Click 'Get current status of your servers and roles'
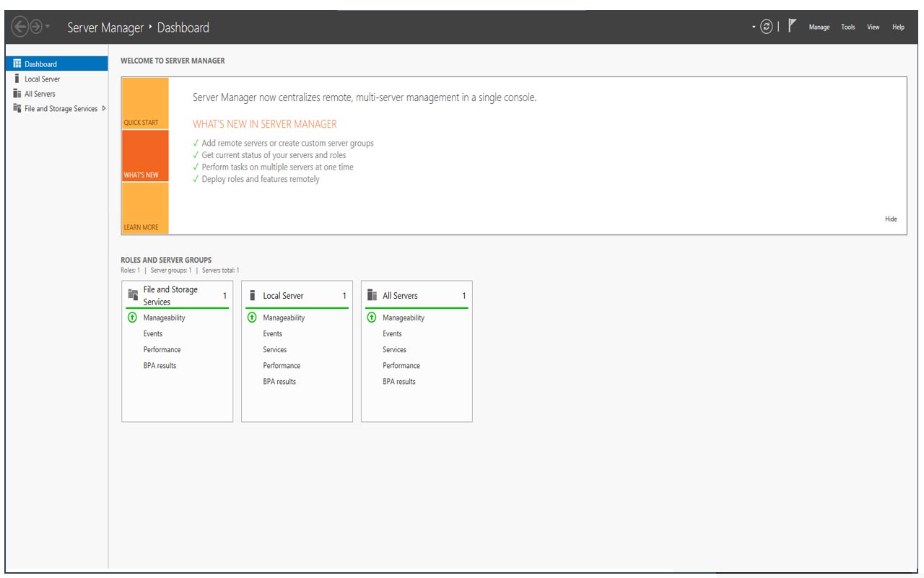 point(274,155)
